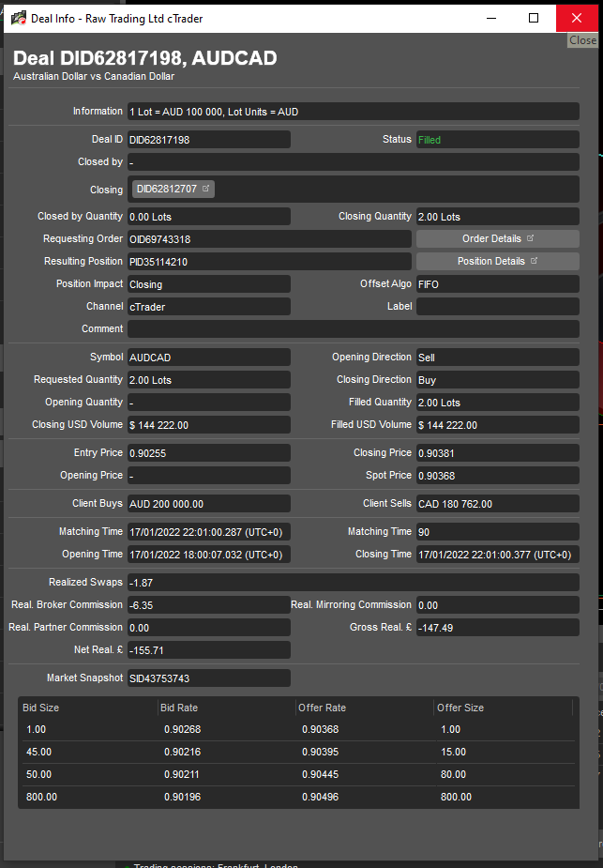Click the Comment field
The height and width of the screenshot is (868, 603).
click(x=354, y=328)
